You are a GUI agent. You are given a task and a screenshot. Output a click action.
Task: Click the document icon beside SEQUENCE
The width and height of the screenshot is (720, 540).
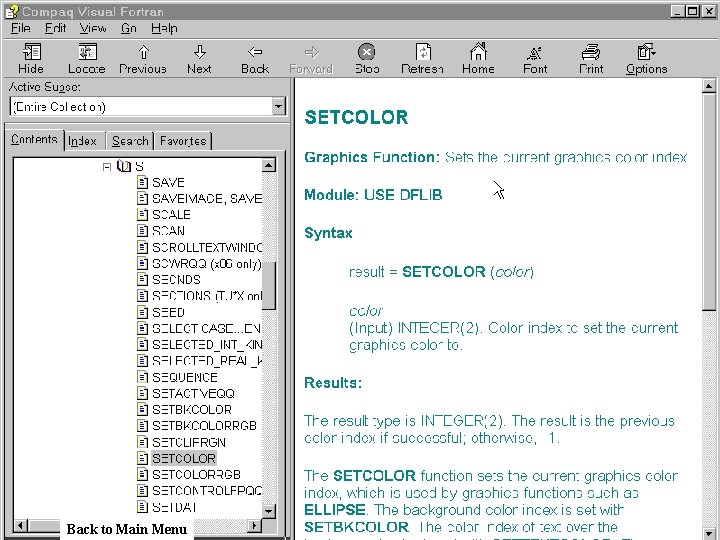coord(142,377)
